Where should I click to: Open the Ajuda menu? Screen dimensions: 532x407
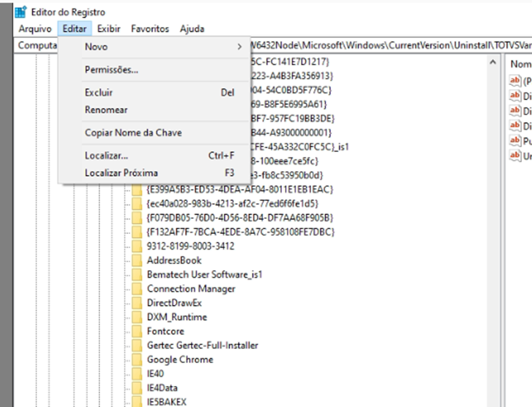192,29
